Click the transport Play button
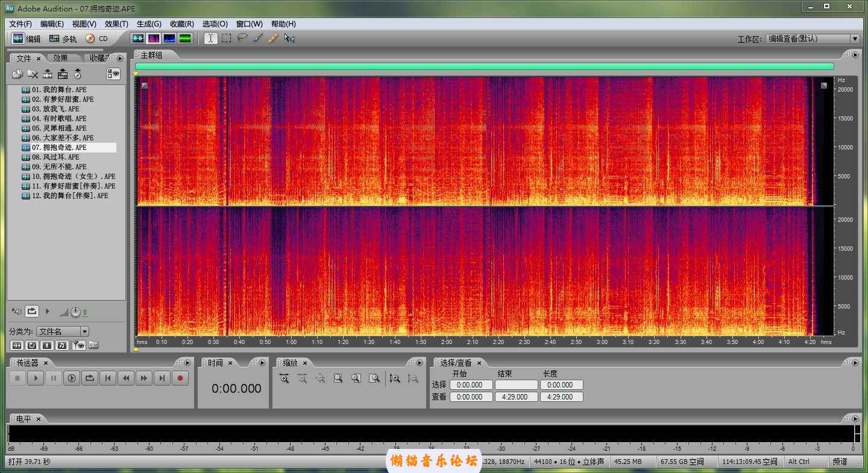The image size is (868, 473). tap(36, 378)
